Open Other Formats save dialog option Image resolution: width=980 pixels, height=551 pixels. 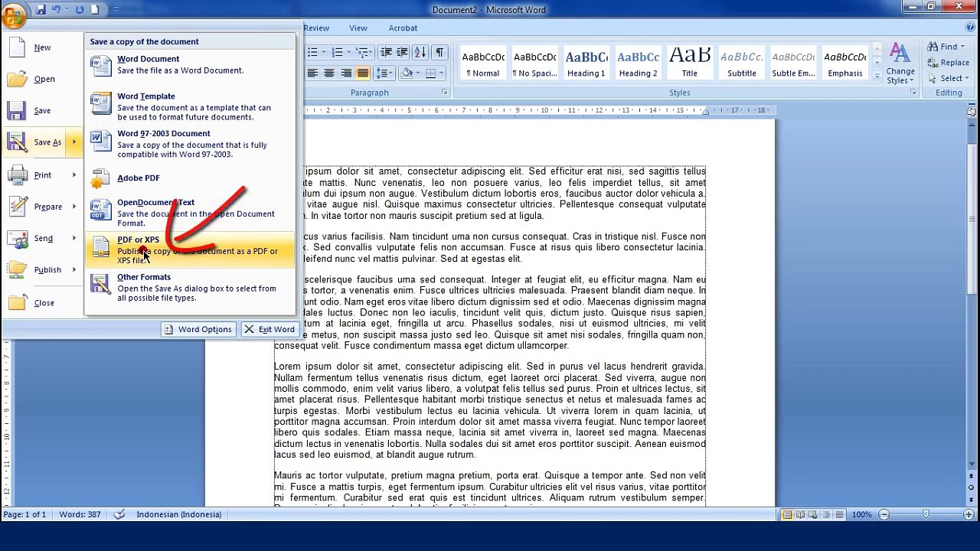[190, 288]
